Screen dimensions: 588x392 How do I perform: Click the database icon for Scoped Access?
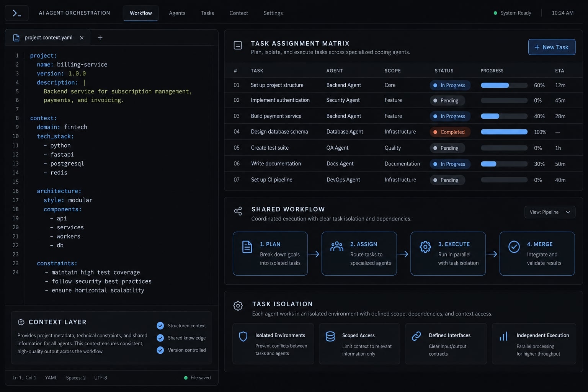330,336
